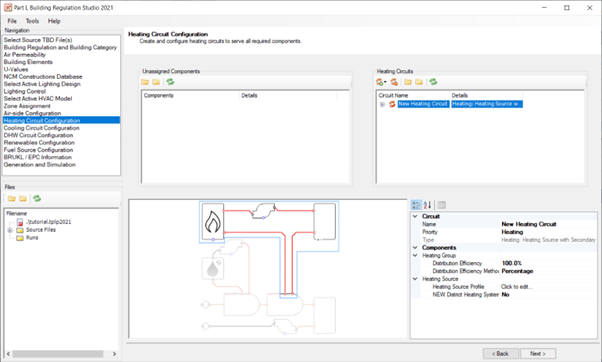The image size is (602, 362).
Task: Click the Next button
Action: tap(538, 354)
